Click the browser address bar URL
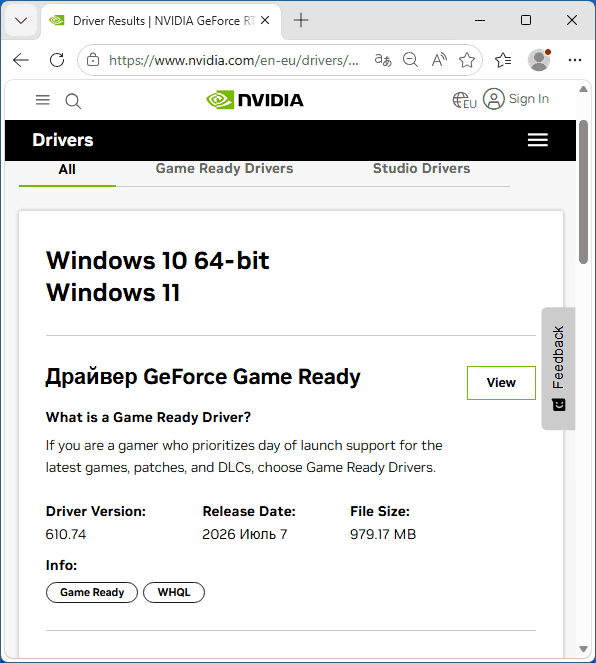596x663 pixels. (234, 60)
